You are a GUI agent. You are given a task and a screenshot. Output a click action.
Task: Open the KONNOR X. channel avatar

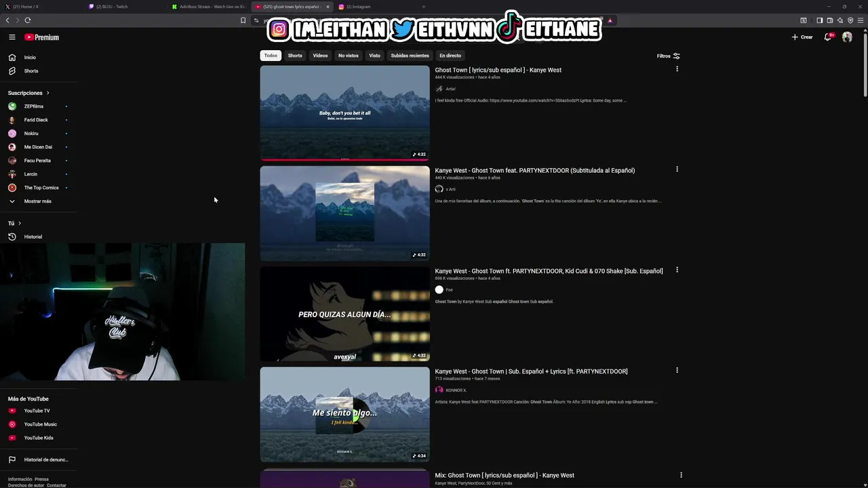click(439, 390)
